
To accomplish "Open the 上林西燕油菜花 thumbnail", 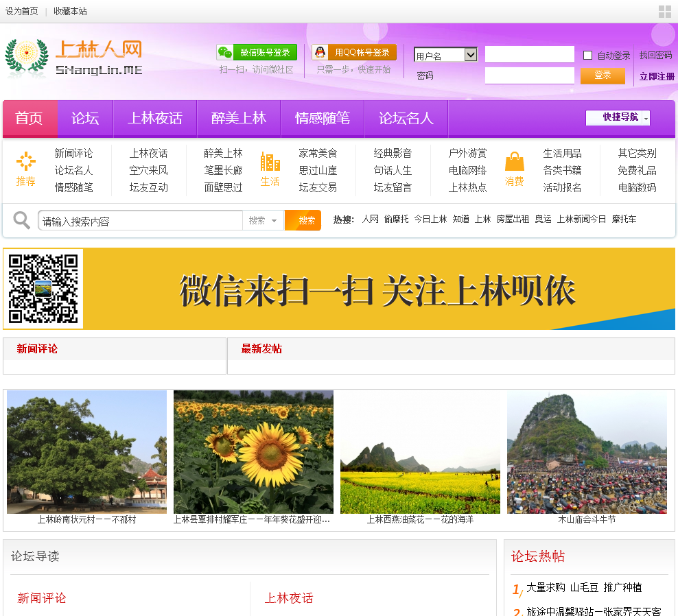I will pyautogui.click(x=420, y=452).
